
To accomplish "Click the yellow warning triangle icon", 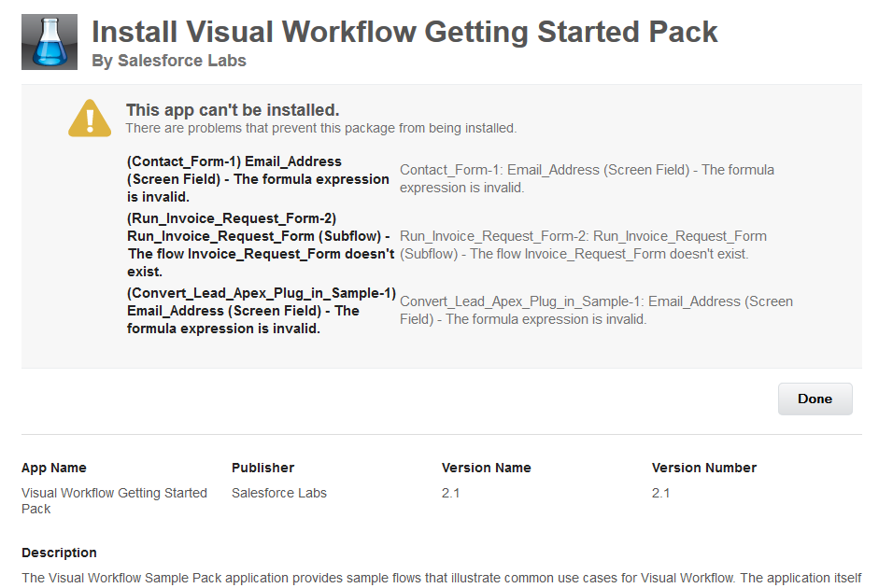I will click(x=90, y=119).
